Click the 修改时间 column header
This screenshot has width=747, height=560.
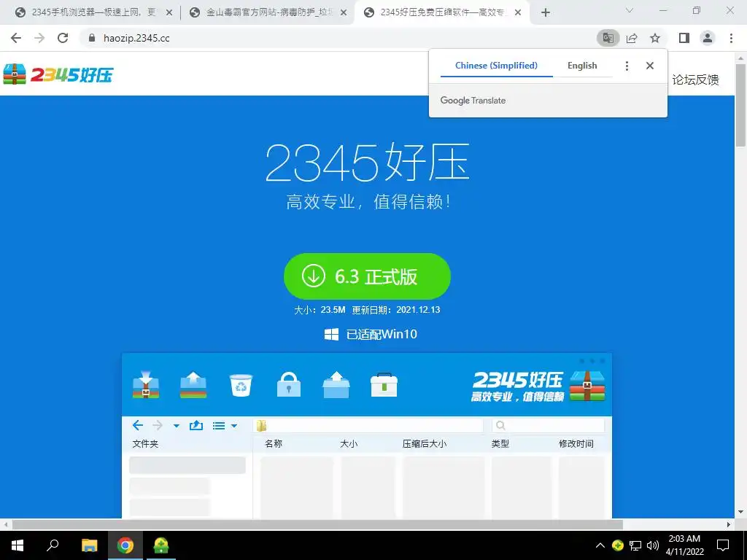(x=576, y=444)
